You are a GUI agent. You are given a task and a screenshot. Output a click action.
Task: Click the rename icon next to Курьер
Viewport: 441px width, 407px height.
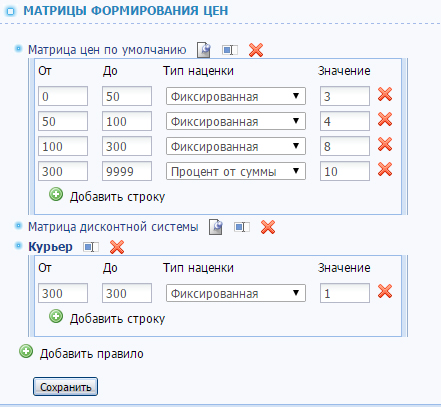pyautogui.click(x=91, y=247)
